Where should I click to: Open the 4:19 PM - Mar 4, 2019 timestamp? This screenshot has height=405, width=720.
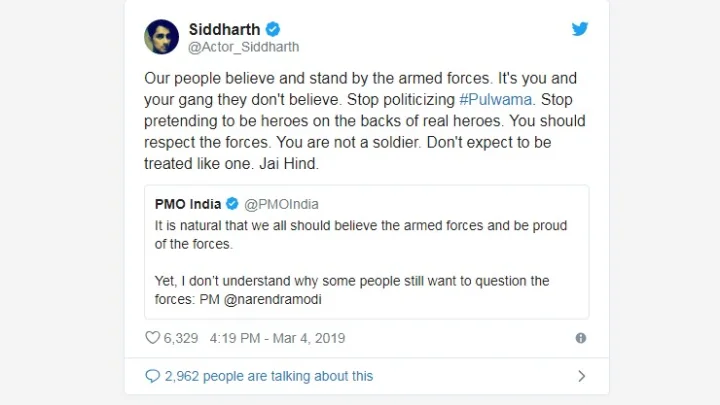coord(277,338)
